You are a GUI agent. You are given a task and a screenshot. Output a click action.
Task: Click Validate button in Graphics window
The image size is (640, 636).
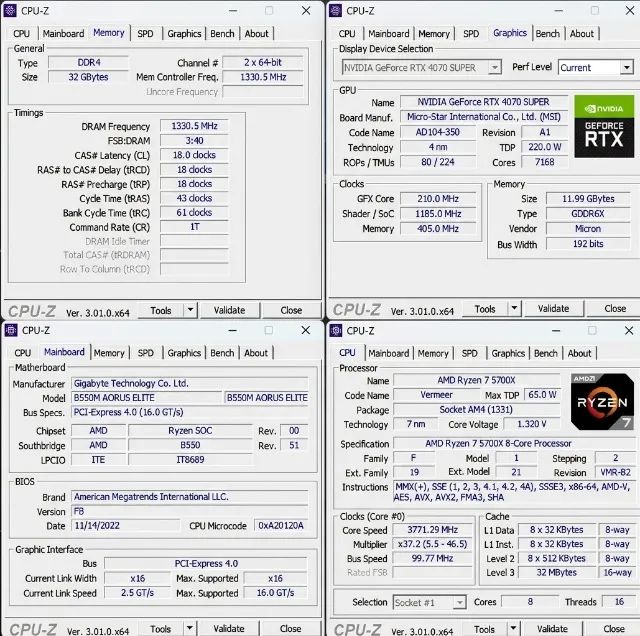pos(553,309)
